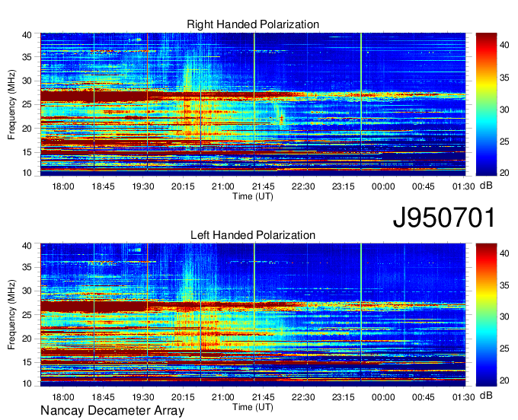518x420 pixels.
Task: Click the 40 dB label on the Left Handed colorbar
Action: point(504,253)
